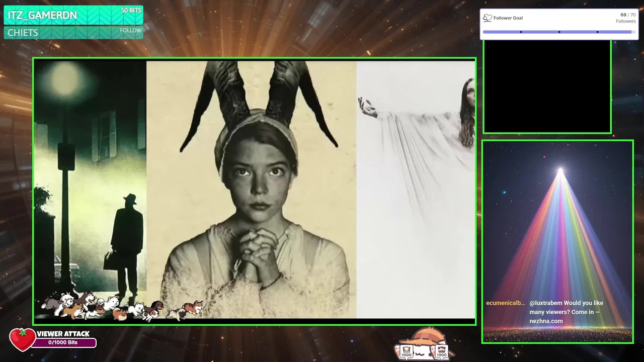This screenshot has height=362, width=644.
Task: Click the 'FOLLOW' label beside CHIETS
Action: [x=131, y=30]
